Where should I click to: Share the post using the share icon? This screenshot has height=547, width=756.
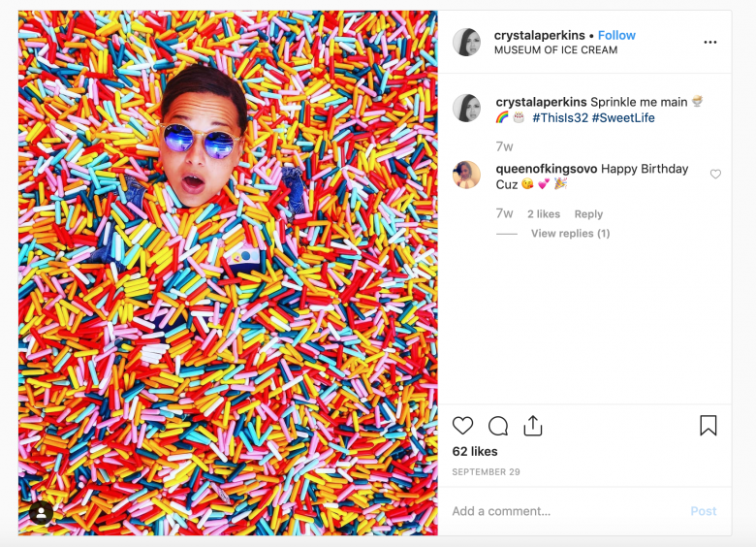coord(532,426)
